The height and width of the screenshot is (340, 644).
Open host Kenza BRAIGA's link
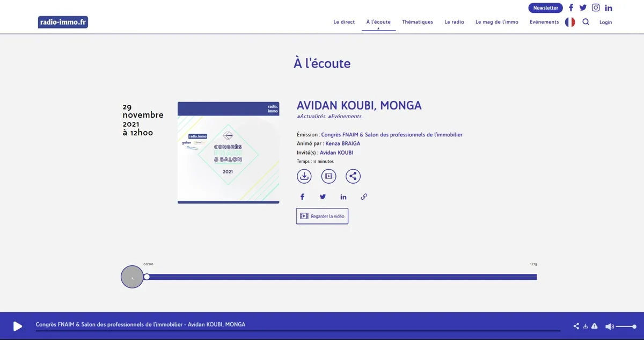tap(343, 144)
